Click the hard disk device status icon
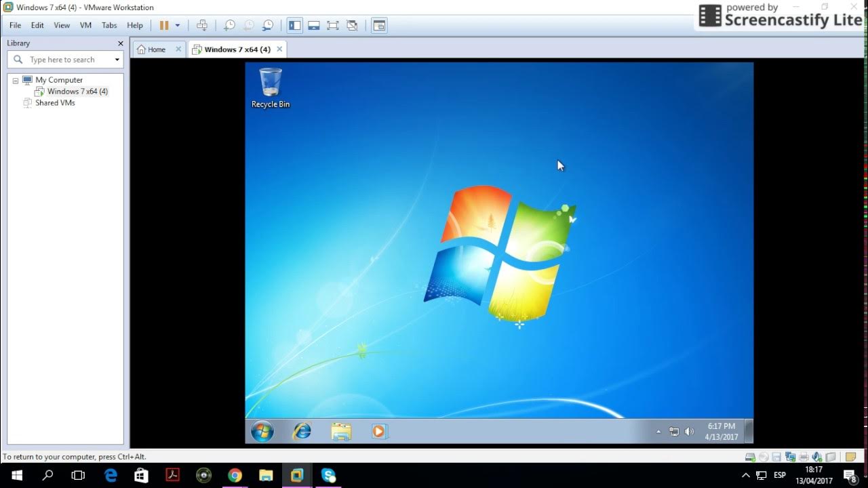Screen dimensions: 868x488 [750, 457]
